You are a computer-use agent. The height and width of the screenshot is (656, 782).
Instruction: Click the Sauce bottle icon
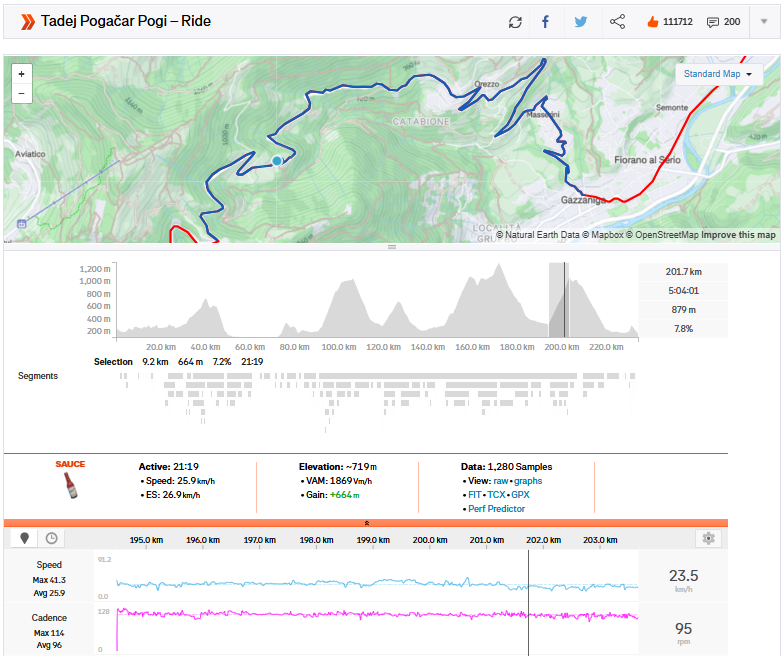[69, 487]
